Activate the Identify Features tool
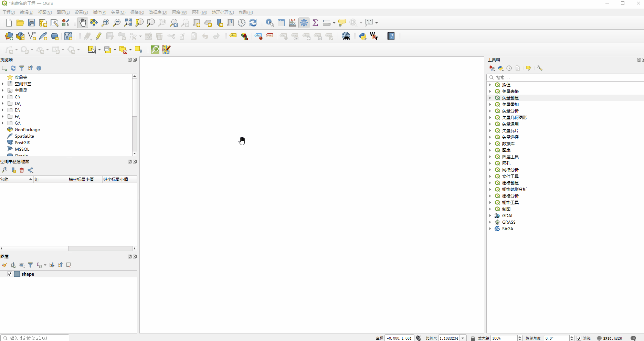 pyautogui.click(x=270, y=23)
